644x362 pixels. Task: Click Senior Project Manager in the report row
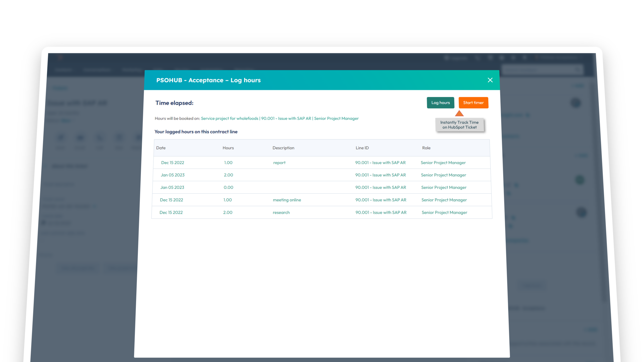[x=443, y=163]
